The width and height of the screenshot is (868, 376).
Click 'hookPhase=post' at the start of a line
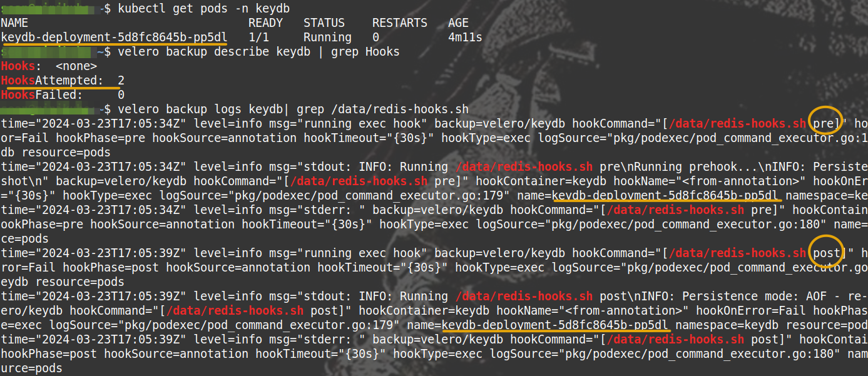point(49,354)
